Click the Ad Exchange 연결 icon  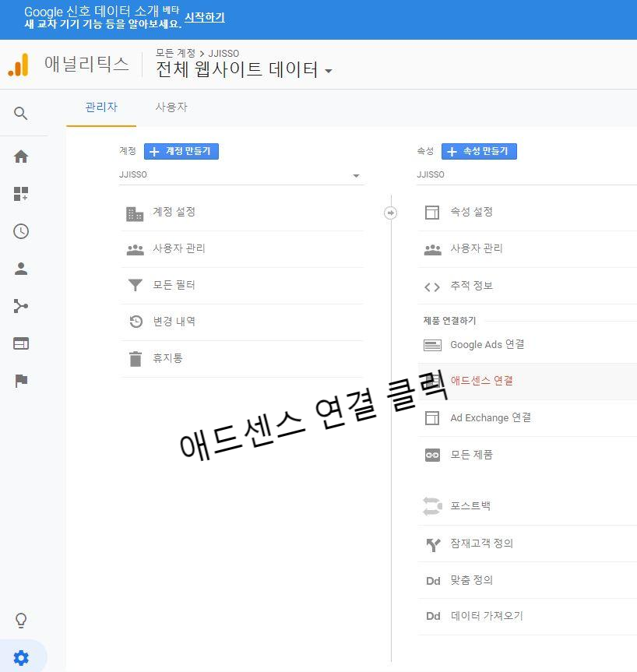(432, 418)
